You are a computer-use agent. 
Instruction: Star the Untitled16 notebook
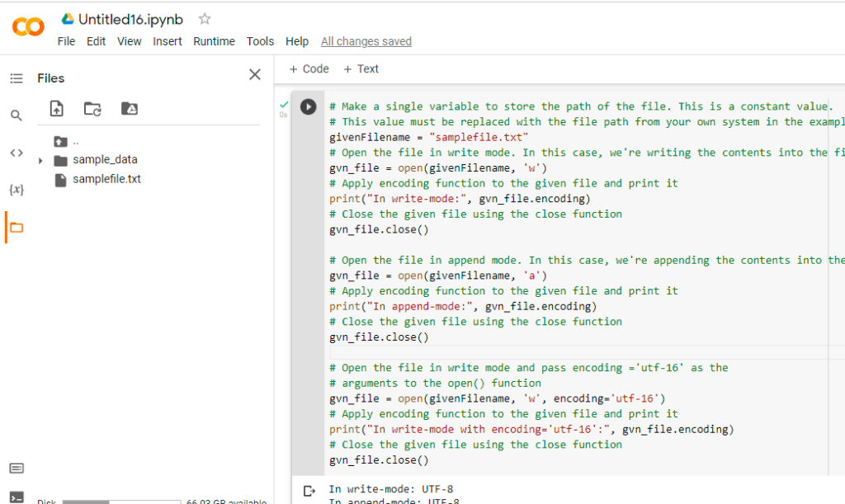(203, 18)
